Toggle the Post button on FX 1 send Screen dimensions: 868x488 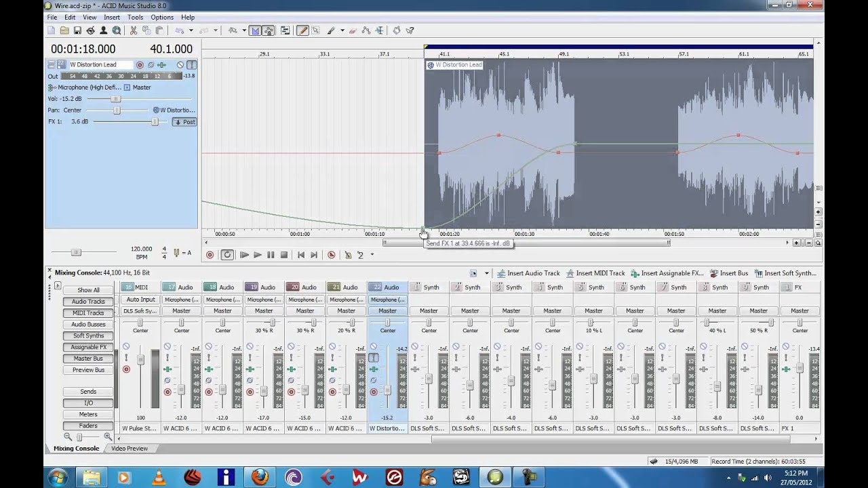click(x=184, y=122)
